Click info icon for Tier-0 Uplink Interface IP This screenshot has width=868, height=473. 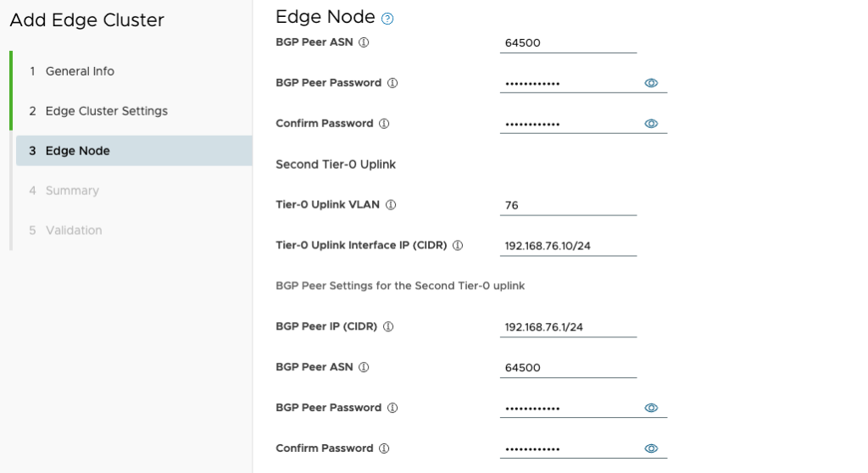tap(458, 245)
